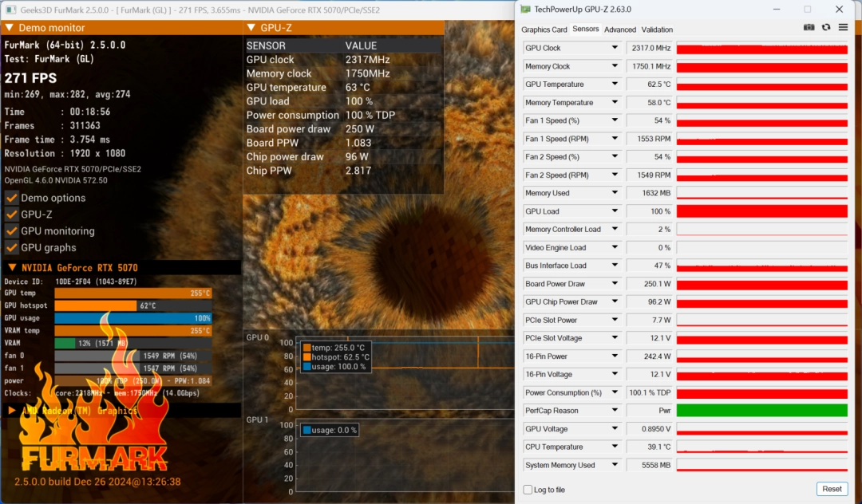Switch to the Graphics Card tab
The image size is (862, 504).
[544, 30]
